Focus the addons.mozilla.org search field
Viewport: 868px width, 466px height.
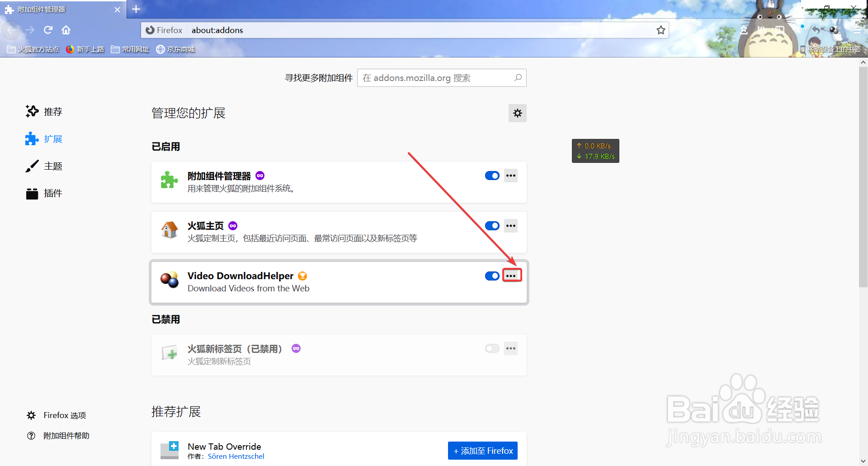[442, 78]
